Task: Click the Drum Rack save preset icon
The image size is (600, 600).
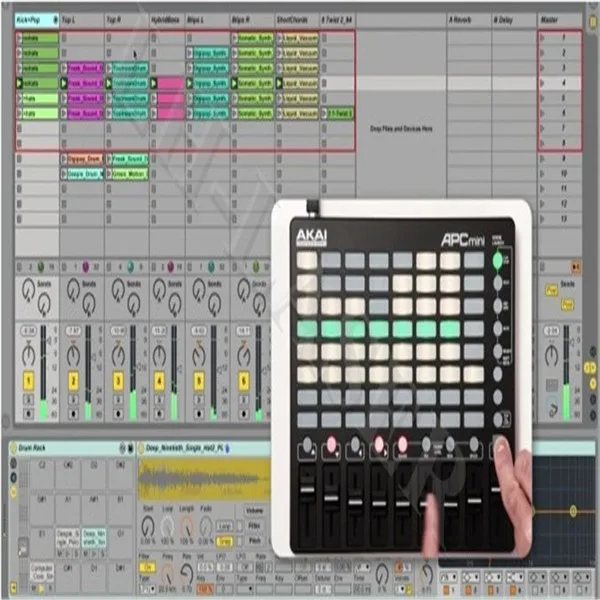Action: coord(130,448)
